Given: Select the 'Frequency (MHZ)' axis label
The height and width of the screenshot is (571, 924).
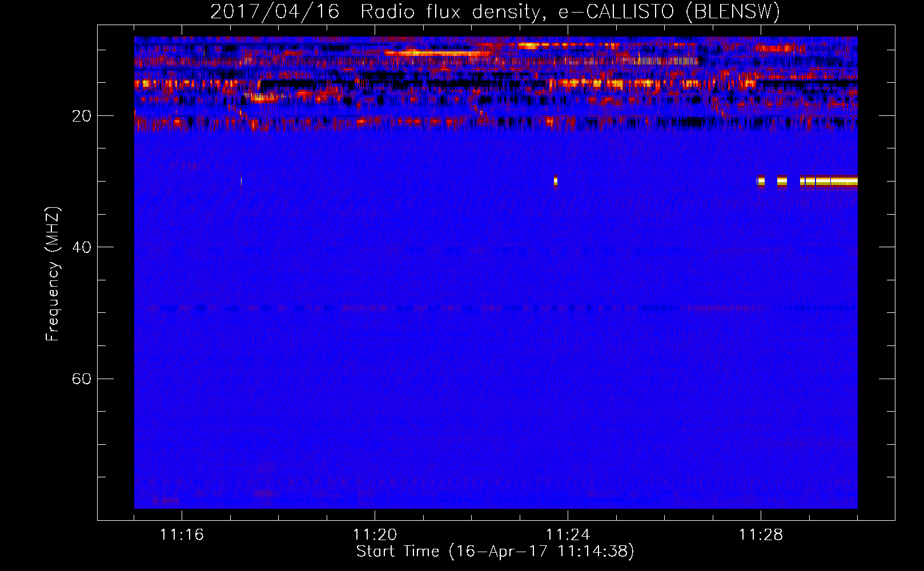Looking at the screenshot, I should click(x=52, y=274).
